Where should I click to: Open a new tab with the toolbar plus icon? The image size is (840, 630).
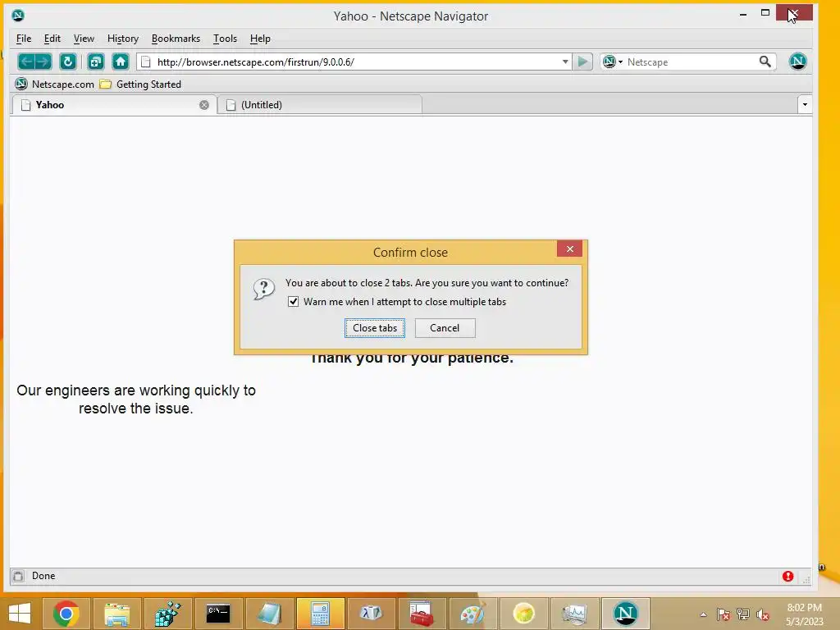coord(96,62)
